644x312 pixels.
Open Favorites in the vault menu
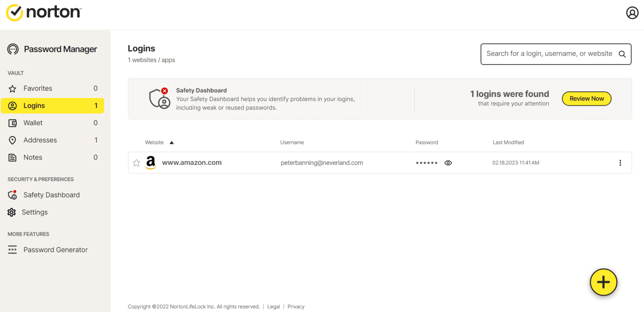click(x=52, y=88)
